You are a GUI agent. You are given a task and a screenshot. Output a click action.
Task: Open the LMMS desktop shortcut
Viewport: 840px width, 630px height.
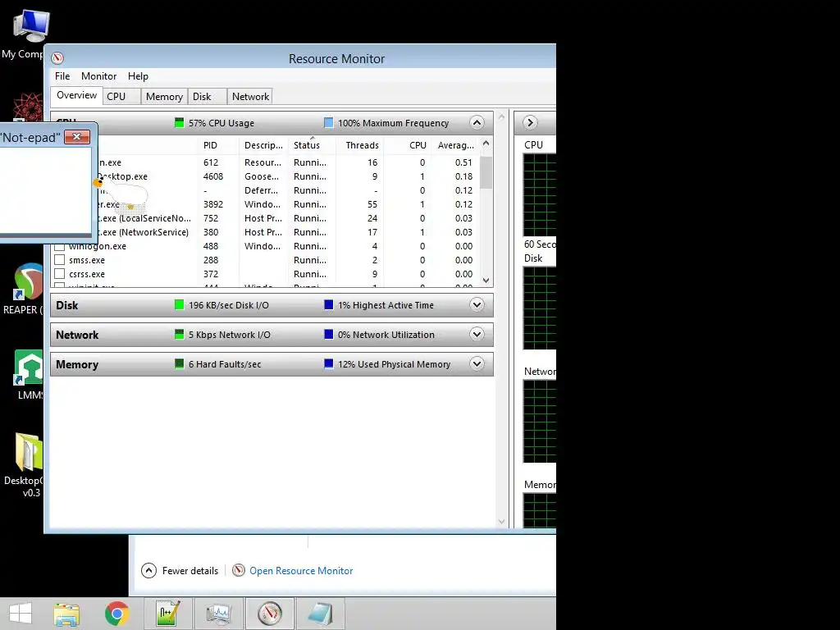tap(29, 374)
